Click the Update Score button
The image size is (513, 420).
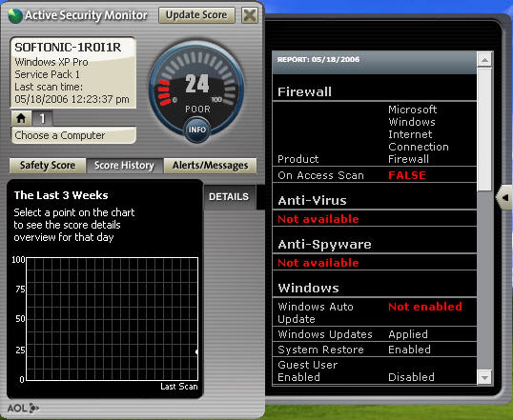click(197, 15)
